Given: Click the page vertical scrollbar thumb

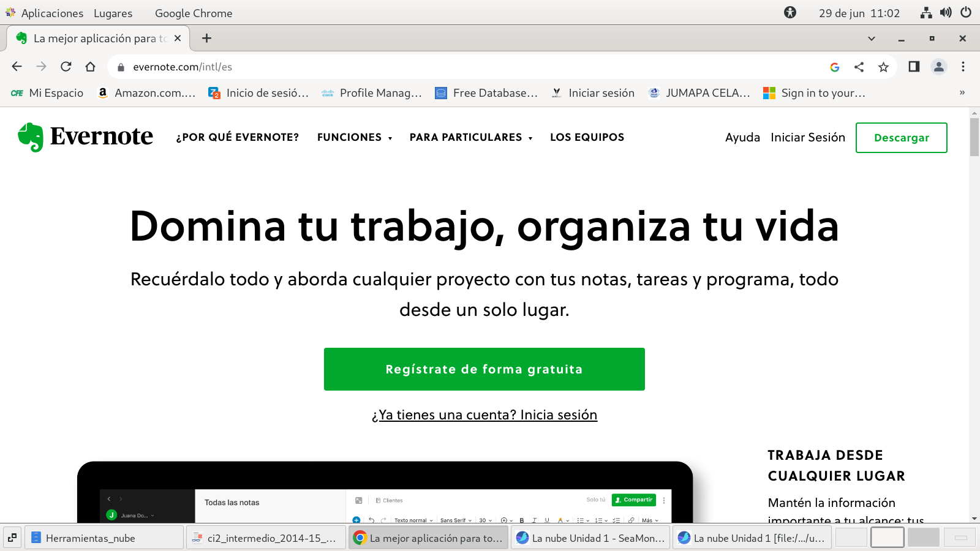Looking at the screenshot, I should (974, 137).
